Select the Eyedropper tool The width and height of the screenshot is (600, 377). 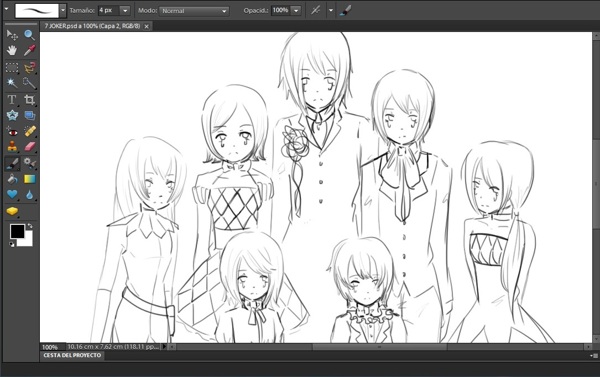[x=29, y=51]
